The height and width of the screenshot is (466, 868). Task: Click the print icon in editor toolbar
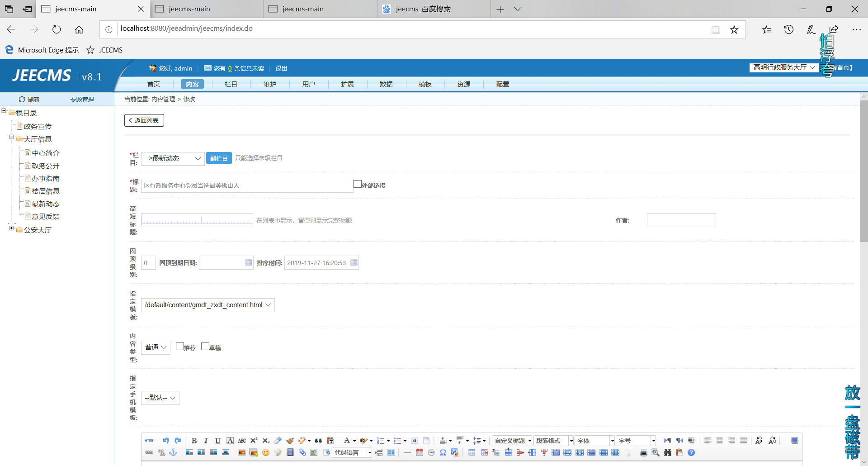click(x=644, y=452)
